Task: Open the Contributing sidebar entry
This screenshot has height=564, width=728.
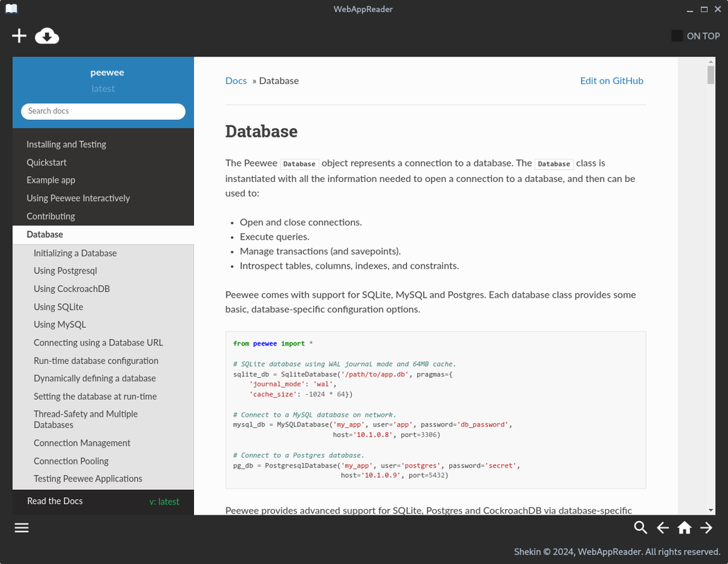Action: [51, 216]
